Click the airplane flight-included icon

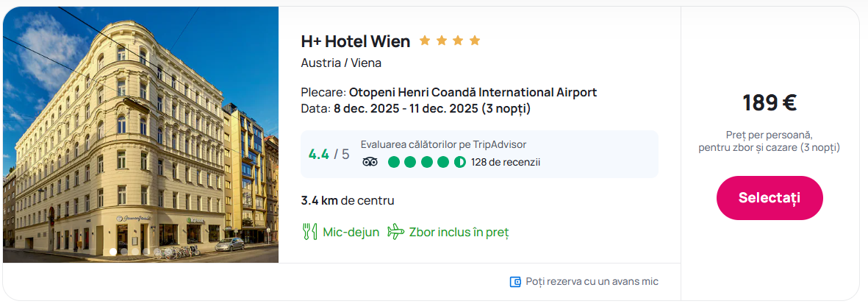(x=396, y=232)
